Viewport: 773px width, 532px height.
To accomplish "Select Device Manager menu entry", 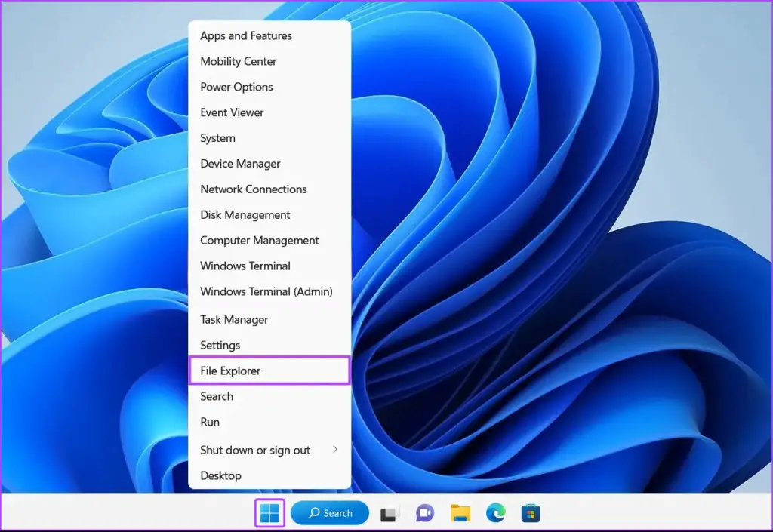I will (x=240, y=164).
